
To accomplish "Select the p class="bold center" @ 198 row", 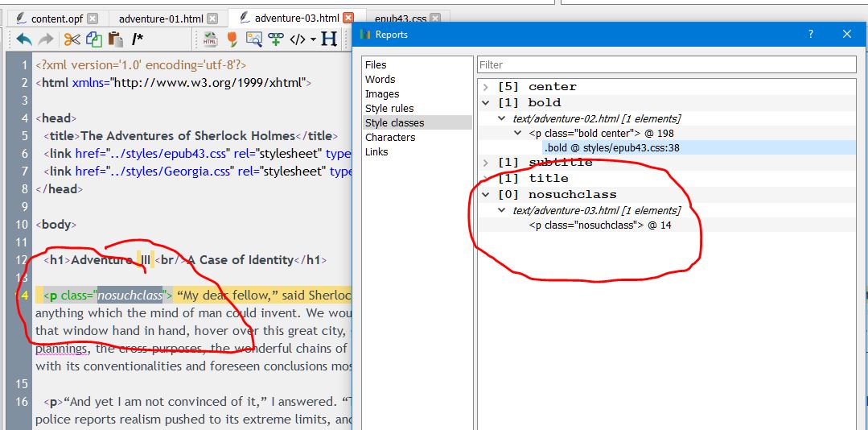I will click(x=601, y=133).
